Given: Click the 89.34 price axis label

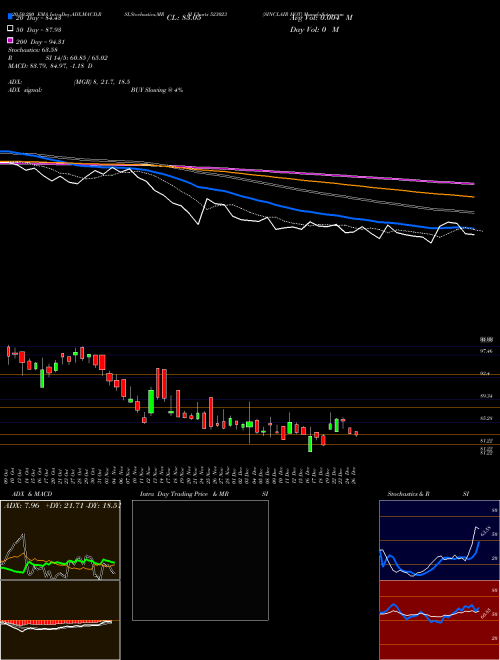Looking at the screenshot, I should click(x=487, y=396).
